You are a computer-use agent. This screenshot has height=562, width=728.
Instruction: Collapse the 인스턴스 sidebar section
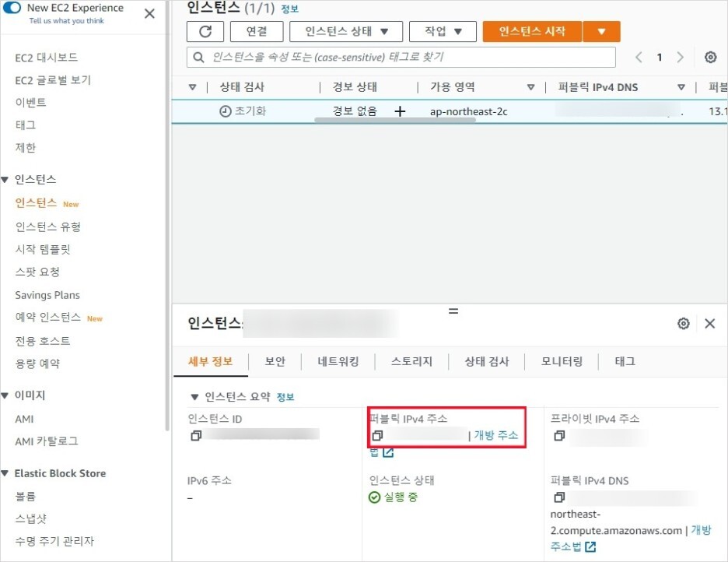click(5, 180)
